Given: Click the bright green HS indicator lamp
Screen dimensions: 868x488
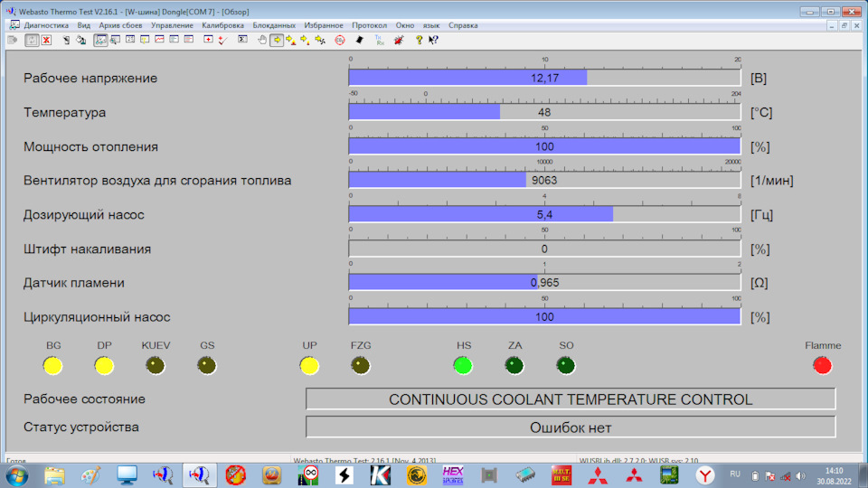Looking at the screenshot, I should (x=463, y=366).
